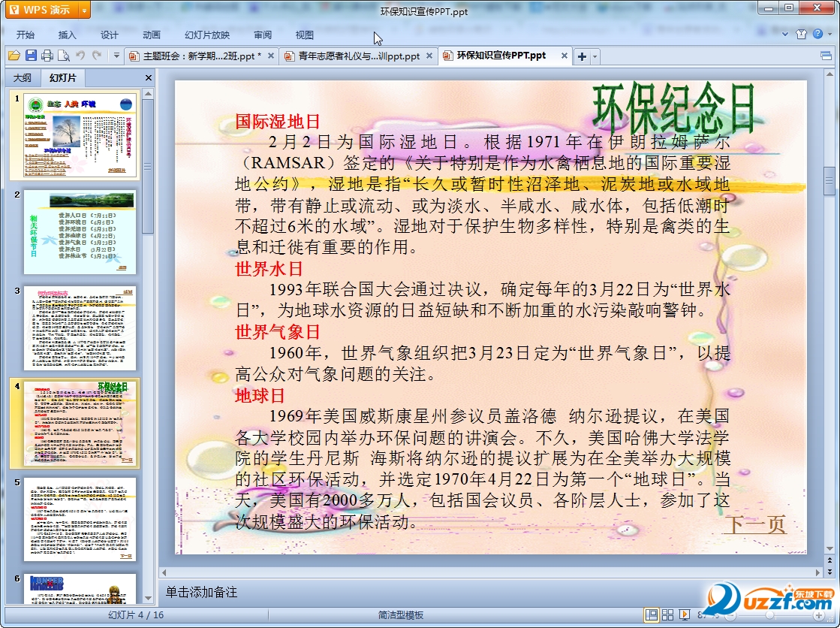Viewport: 840px width, 628px height.
Task: Click the Print icon
Action: 47,56
